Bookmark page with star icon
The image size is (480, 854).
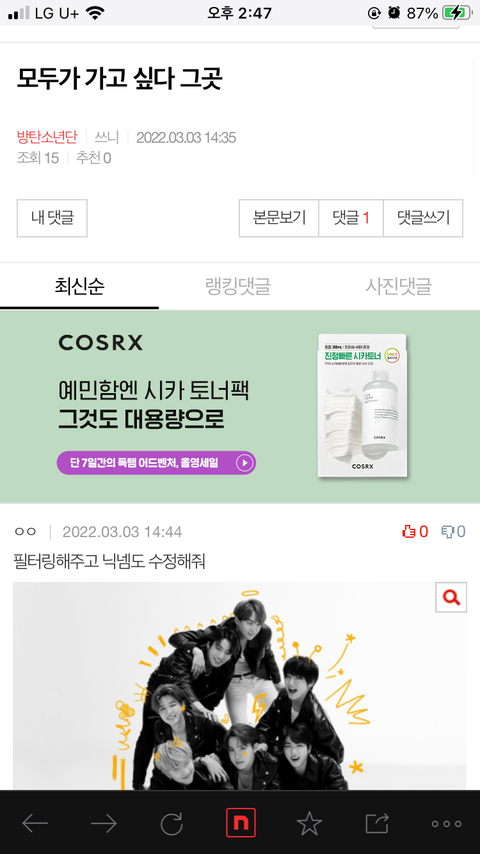coord(309,823)
